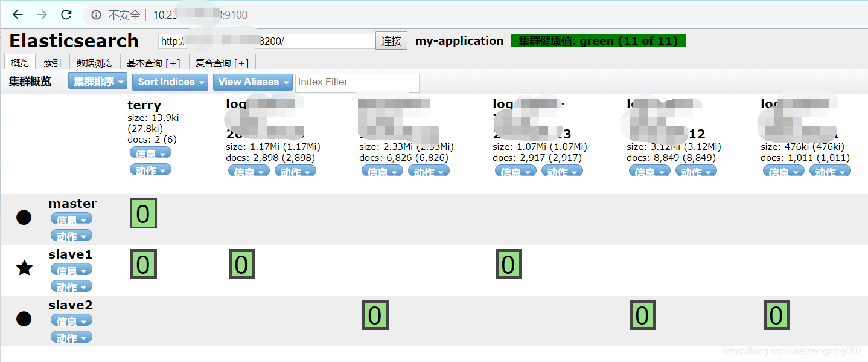Click the Index Filter field
This screenshot has width=868, height=362.
[x=357, y=82]
